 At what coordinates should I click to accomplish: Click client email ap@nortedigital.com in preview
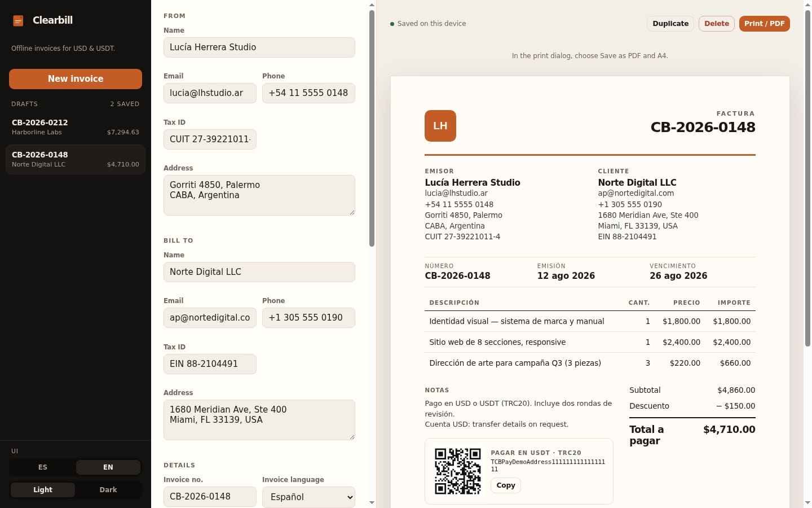click(636, 193)
